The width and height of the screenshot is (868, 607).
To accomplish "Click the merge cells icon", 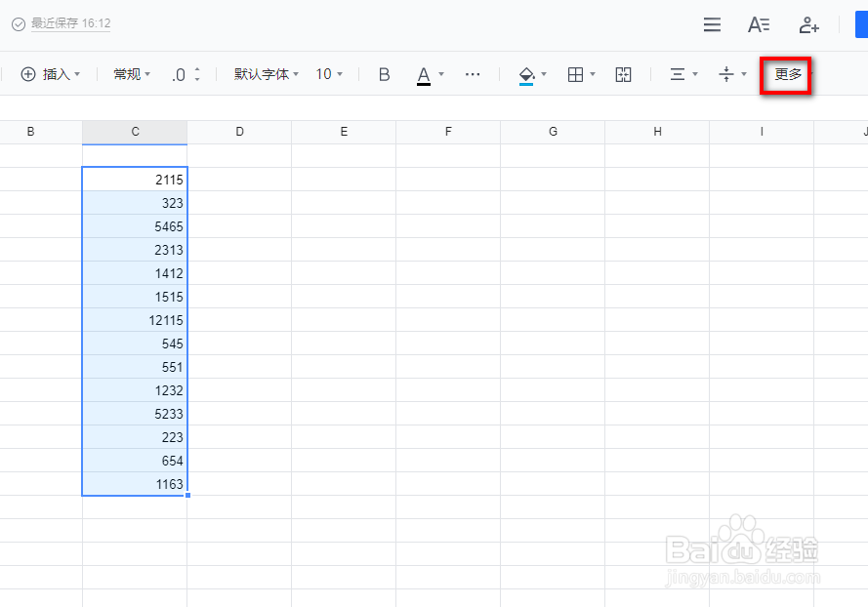I will (x=623, y=74).
